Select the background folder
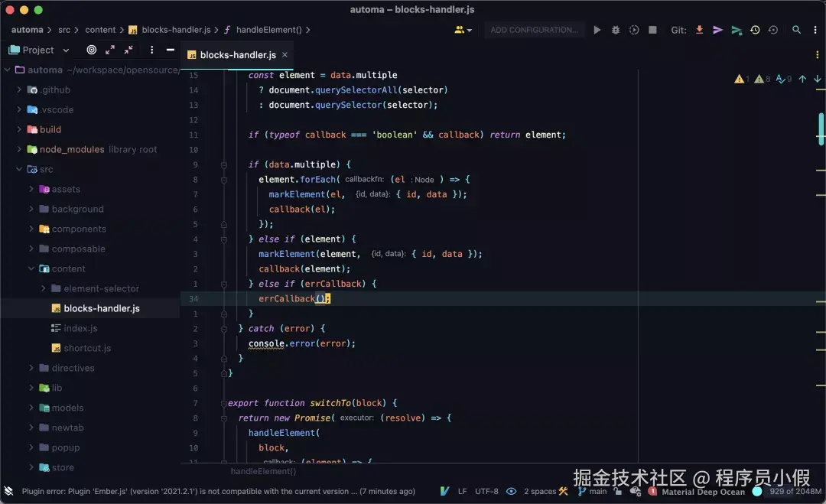Image resolution: width=826 pixels, height=504 pixels. pos(77,209)
